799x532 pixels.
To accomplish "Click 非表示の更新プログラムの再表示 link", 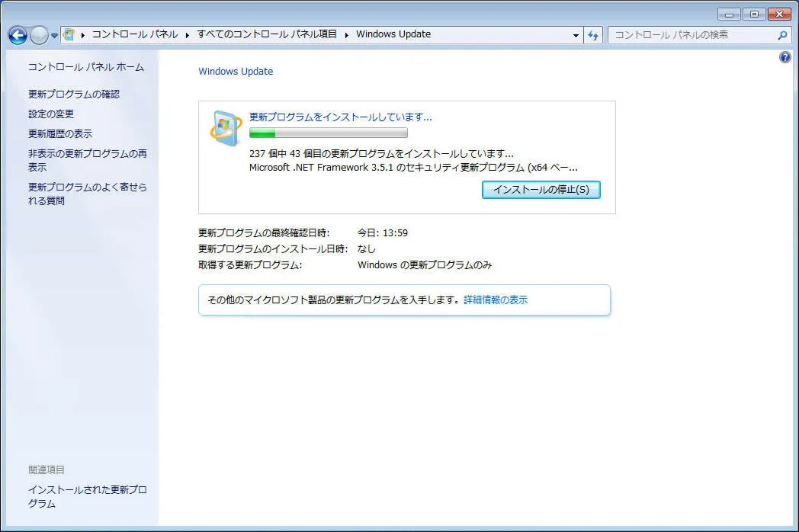I will [x=87, y=160].
